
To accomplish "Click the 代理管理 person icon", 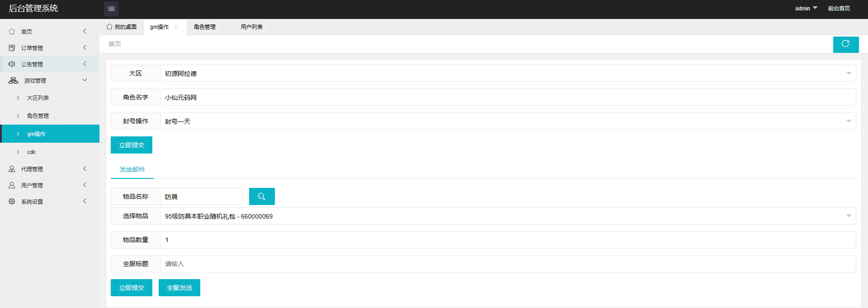I will coord(12,169).
